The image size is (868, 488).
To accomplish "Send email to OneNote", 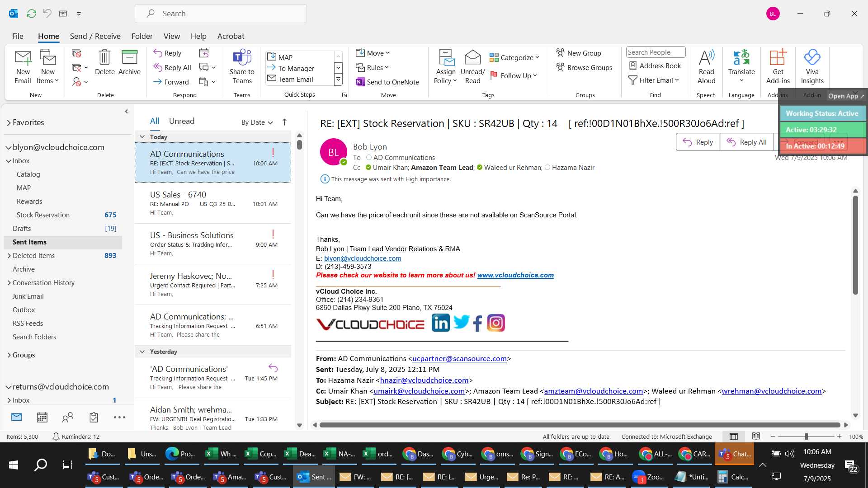I will (387, 82).
